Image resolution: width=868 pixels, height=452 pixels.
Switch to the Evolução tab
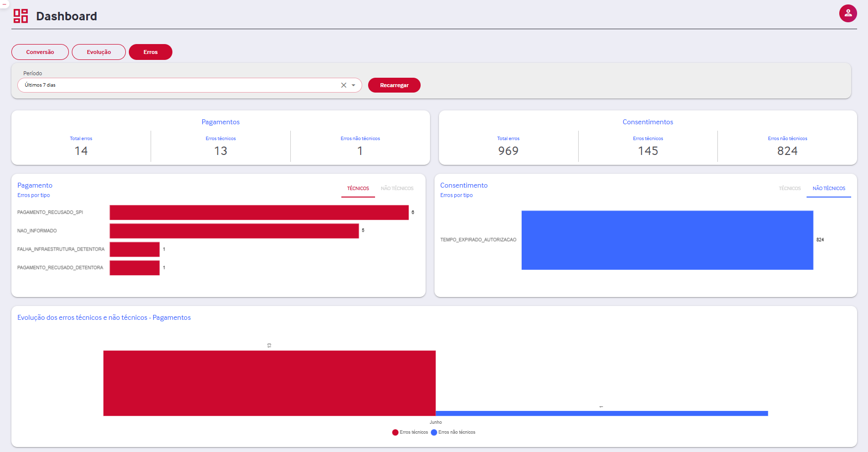click(99, 52)
